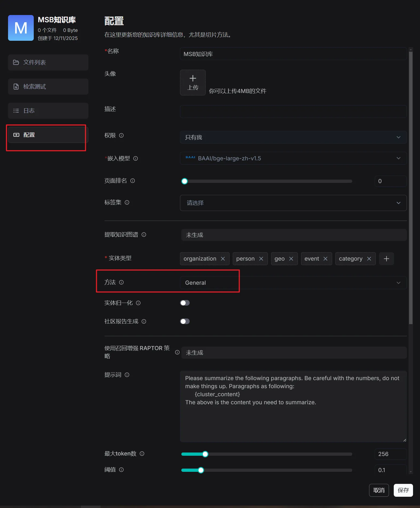Go to 检索测试 in the sidebar
The image size is (420, 508).
point(48,87)
